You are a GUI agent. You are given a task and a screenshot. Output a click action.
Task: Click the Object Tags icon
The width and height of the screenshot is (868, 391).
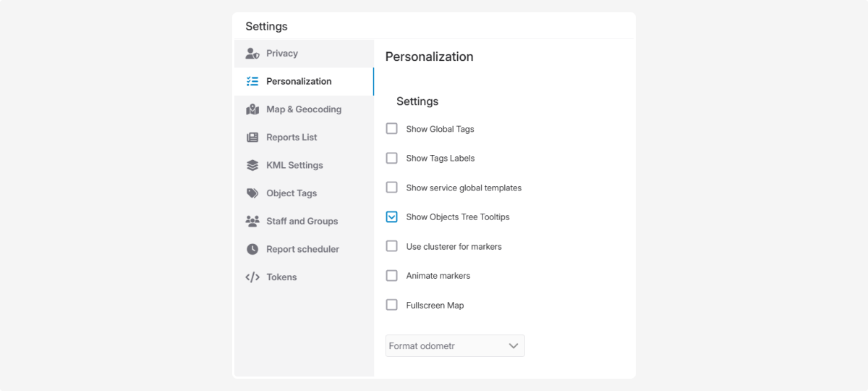(x=252, y=193)
